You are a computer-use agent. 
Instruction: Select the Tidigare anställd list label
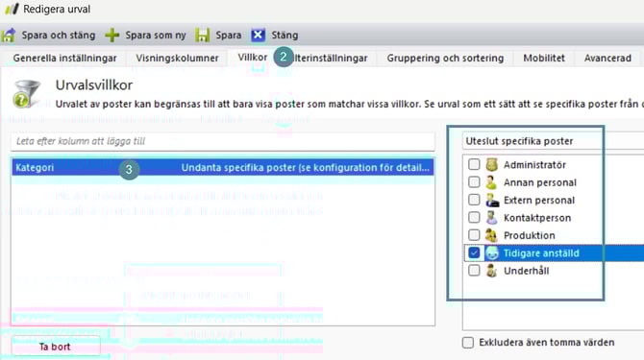[x=541, y=253]
